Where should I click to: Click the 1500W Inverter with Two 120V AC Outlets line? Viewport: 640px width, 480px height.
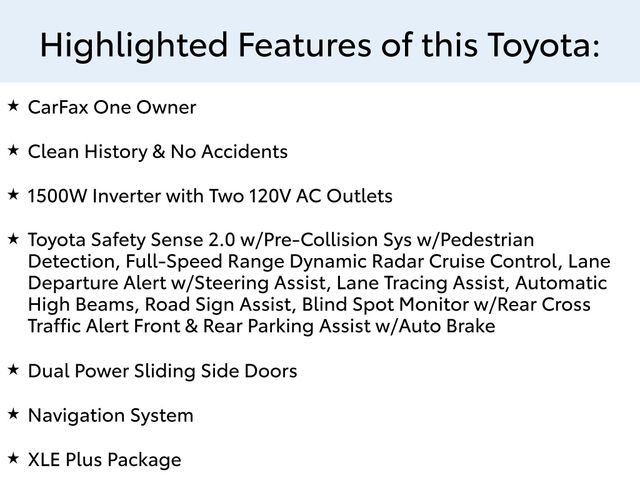point(210,196)
